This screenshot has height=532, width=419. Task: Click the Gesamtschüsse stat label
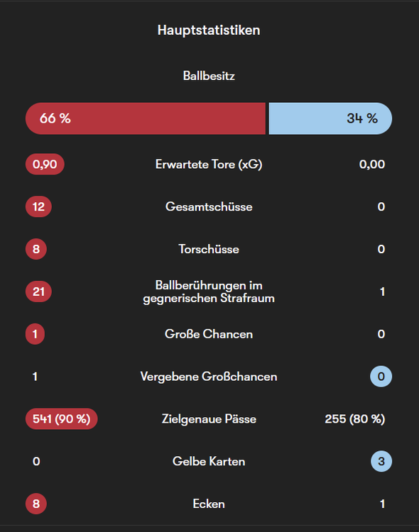tap(209, 206)
